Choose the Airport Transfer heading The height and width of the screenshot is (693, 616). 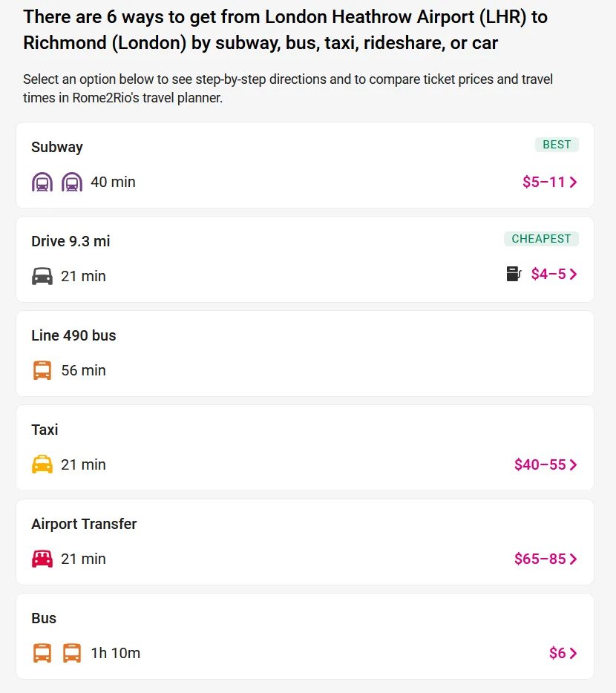click(84, 524)
